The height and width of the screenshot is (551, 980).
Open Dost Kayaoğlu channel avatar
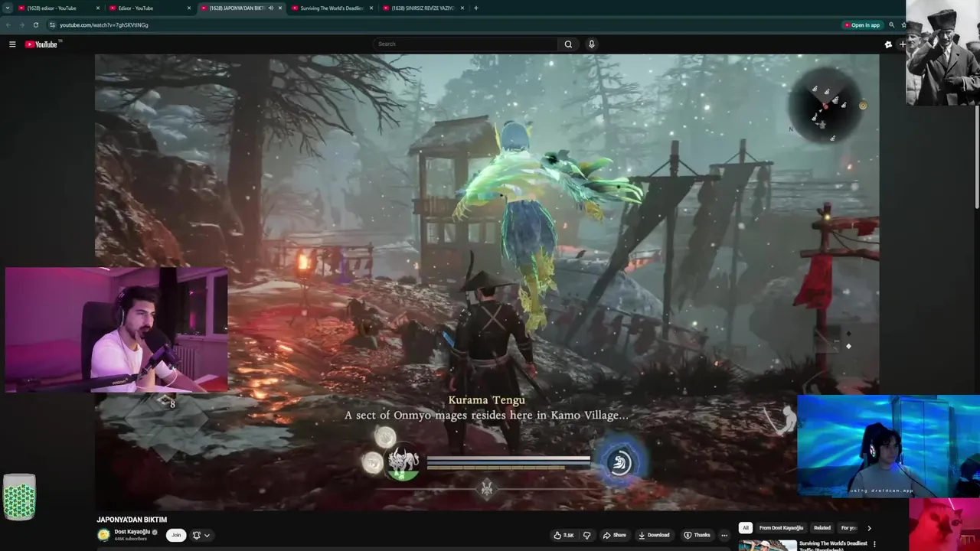103,535
